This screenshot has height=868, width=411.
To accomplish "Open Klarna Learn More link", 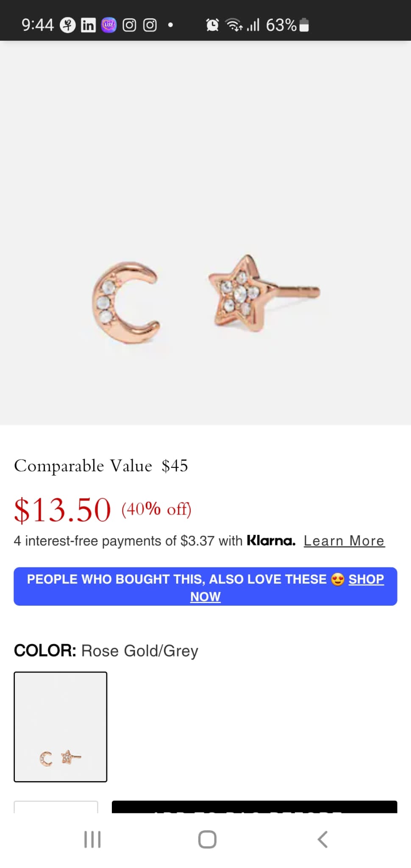I will coord(344,541).
